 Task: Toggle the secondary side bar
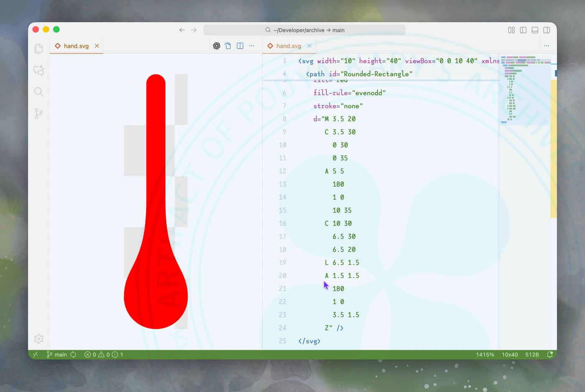tap(547, 30)
